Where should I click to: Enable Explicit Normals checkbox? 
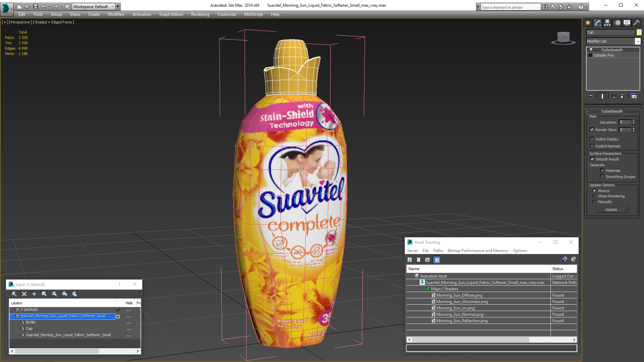point(592,146)
